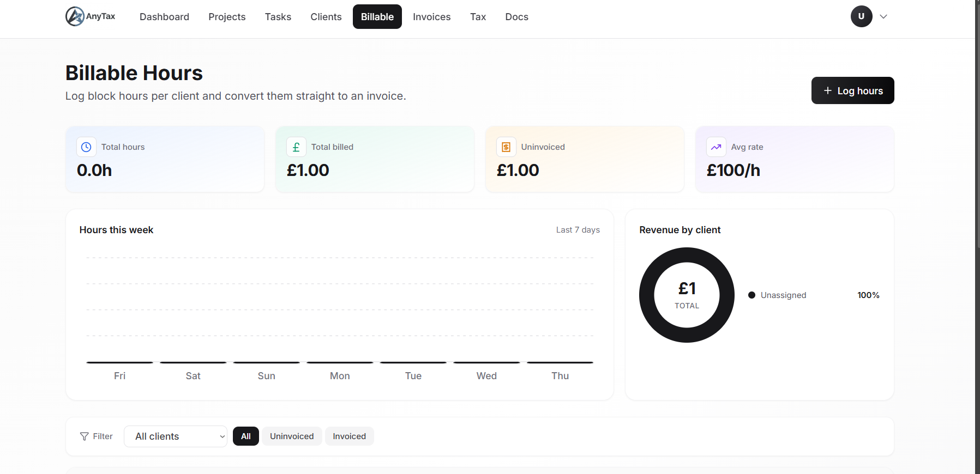
Task: Click the Mon day label in chart
Action: pyautogui.click(x=340, y=376)
